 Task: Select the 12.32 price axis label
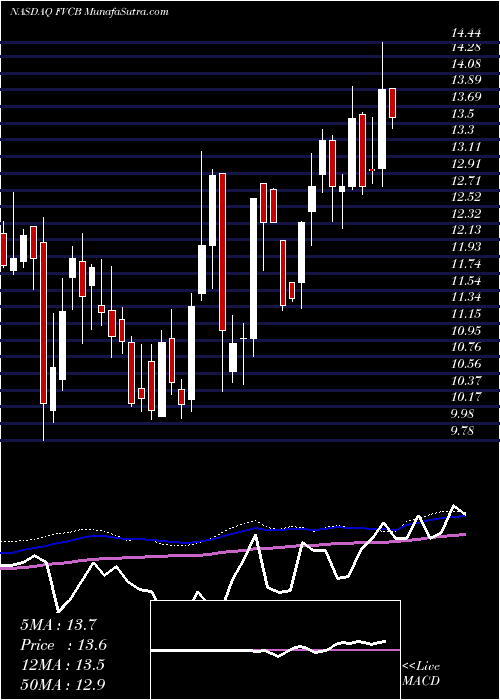pos(466,214)
